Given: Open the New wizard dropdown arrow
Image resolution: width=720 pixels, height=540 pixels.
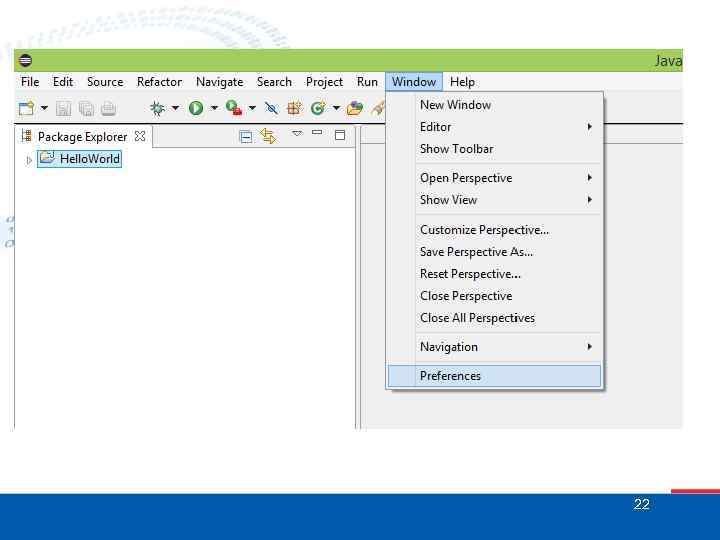Looking at the screenshot, I should (x=44, y=108).
